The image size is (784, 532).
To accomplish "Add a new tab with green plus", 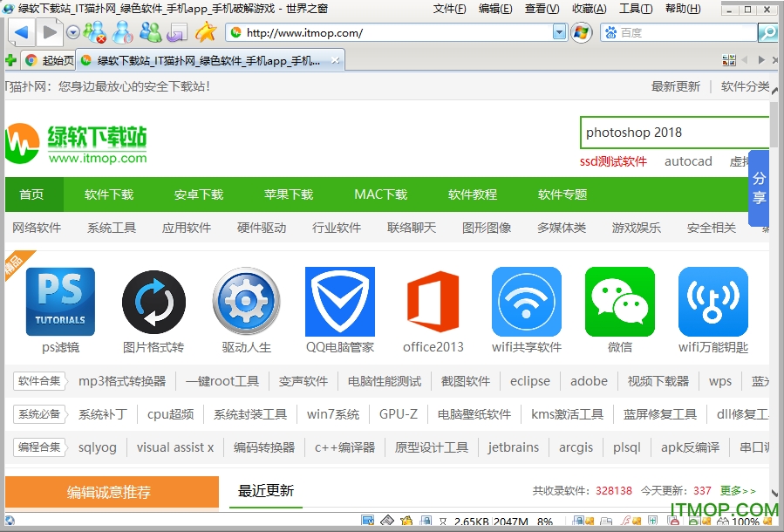I will 10,61.
